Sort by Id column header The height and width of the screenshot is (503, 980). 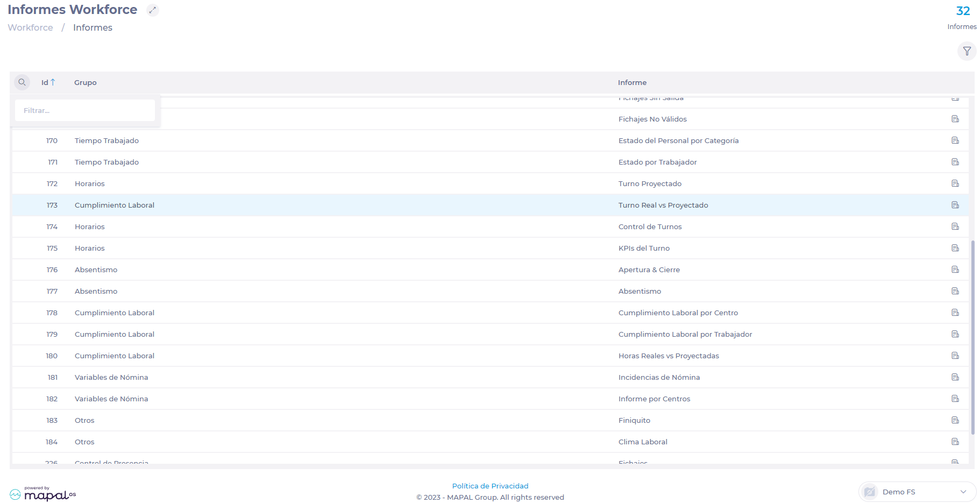click(48, 82)
